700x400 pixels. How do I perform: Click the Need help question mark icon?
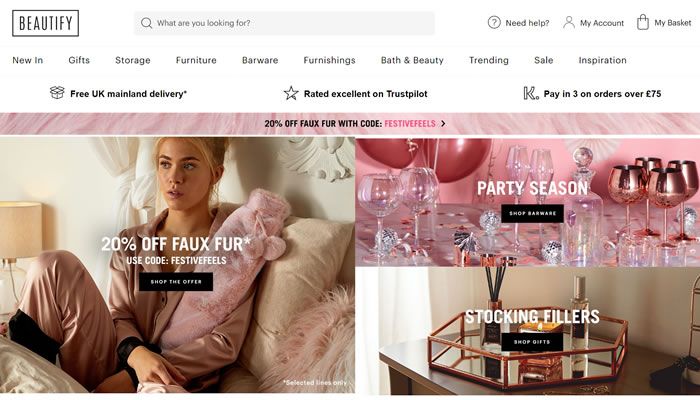(494, 22)
